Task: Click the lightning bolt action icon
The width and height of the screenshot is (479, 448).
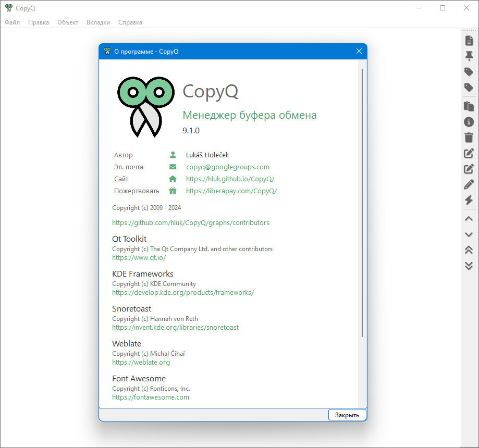Action: (x=469, y=200)
